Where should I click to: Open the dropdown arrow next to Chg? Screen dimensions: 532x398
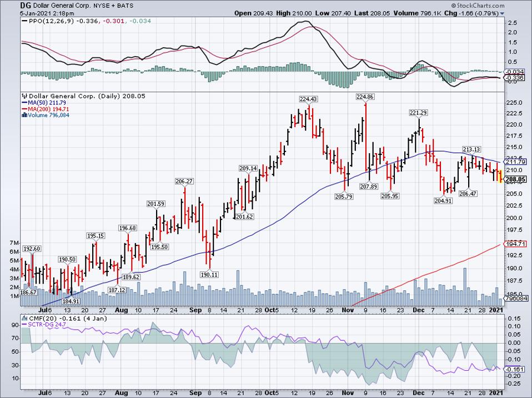[x=502, y=14]
